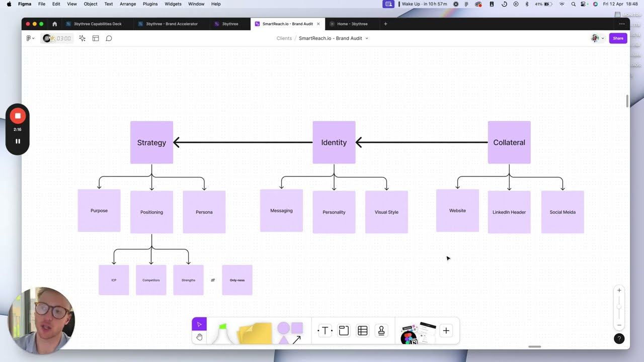Image resolution: width=644 pixels, height=362 pixels.
Task: Select the Identity box
Action: click(334, 142)
